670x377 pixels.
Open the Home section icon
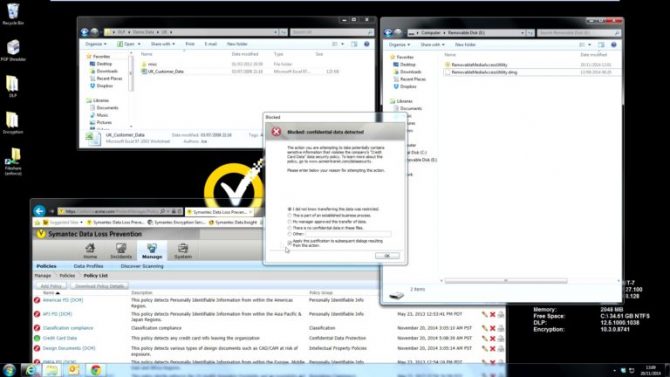[90, 250]
